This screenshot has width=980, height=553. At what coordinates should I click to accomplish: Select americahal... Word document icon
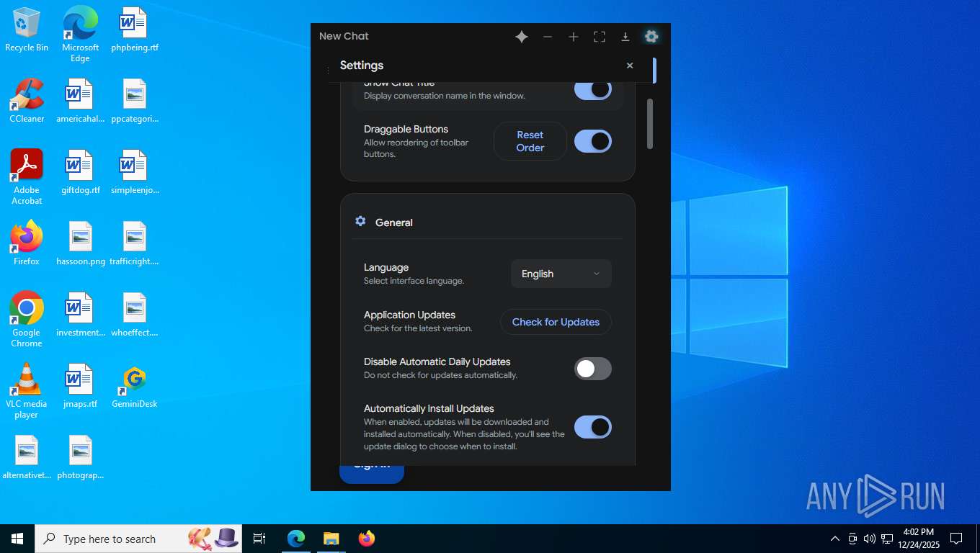coord(80,101)
